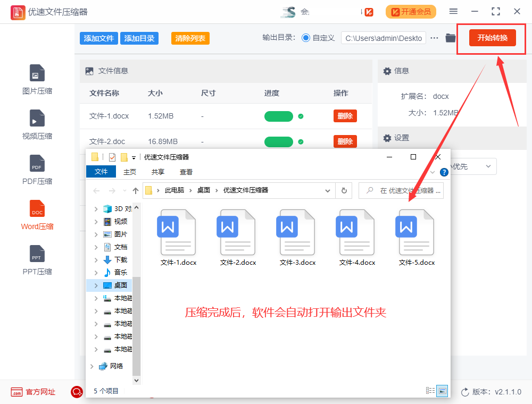Select the Word压缩 sidebar icon
This screenshot has height=404, width=532.
click(37, 208)
